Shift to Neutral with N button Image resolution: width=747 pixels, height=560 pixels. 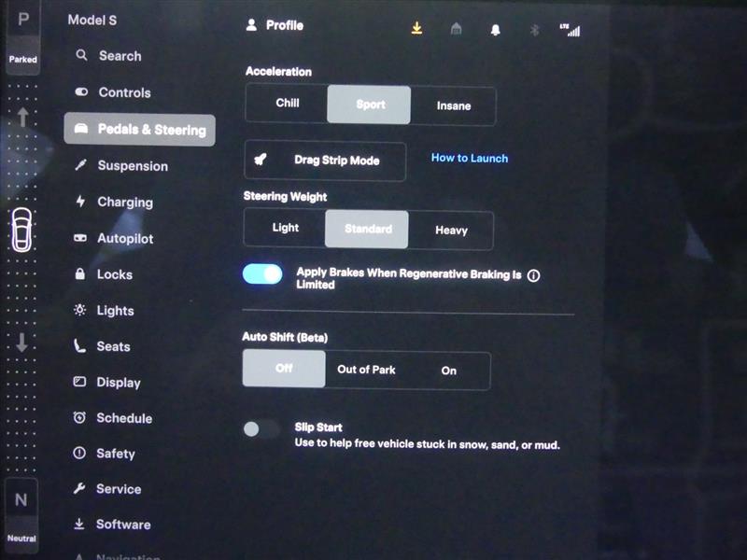21,510
